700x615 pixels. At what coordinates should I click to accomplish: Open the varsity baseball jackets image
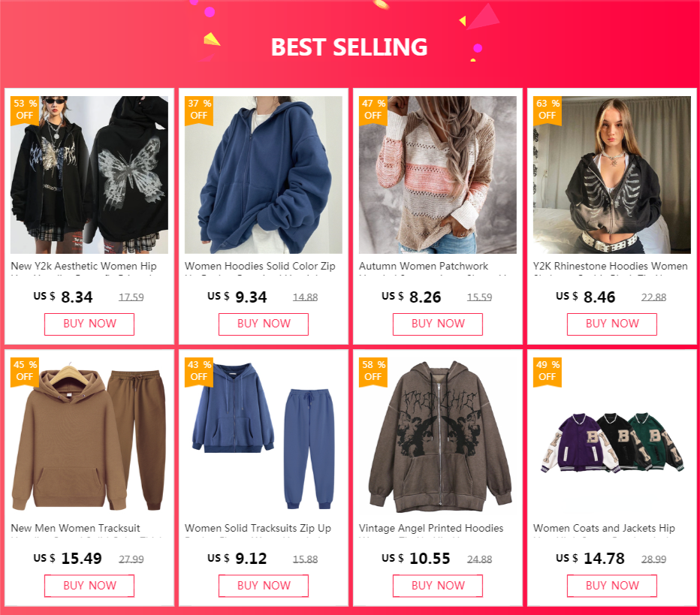coord(612,436)
